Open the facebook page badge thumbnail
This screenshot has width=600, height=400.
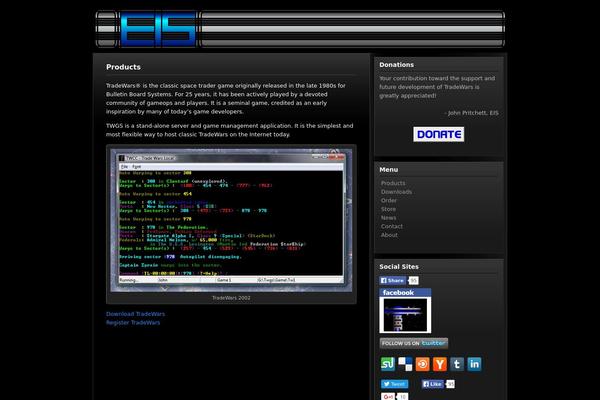[405, 311]
